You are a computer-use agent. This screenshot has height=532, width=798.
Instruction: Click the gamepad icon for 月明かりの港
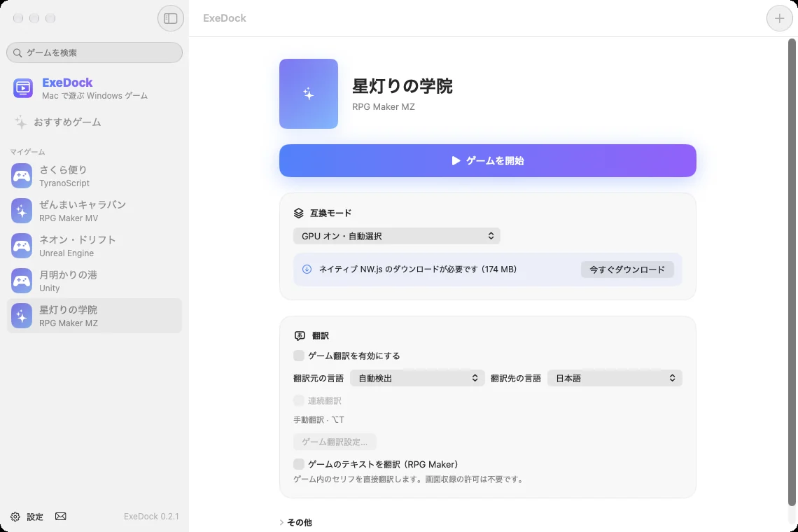[22, 281]
